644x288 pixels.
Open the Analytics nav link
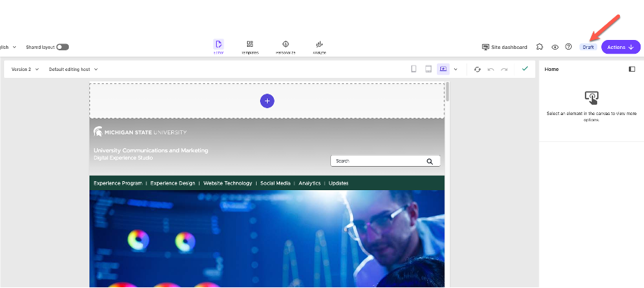point(310,183)
